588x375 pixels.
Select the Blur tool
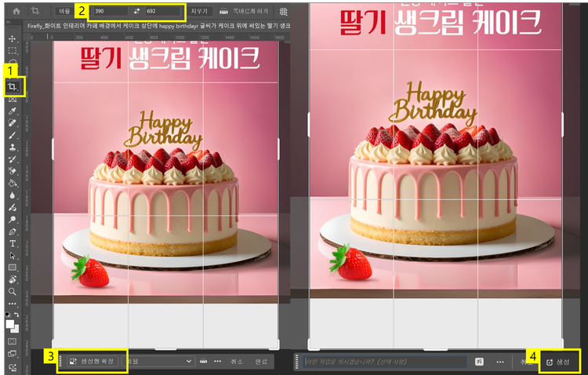click(13, 195)
